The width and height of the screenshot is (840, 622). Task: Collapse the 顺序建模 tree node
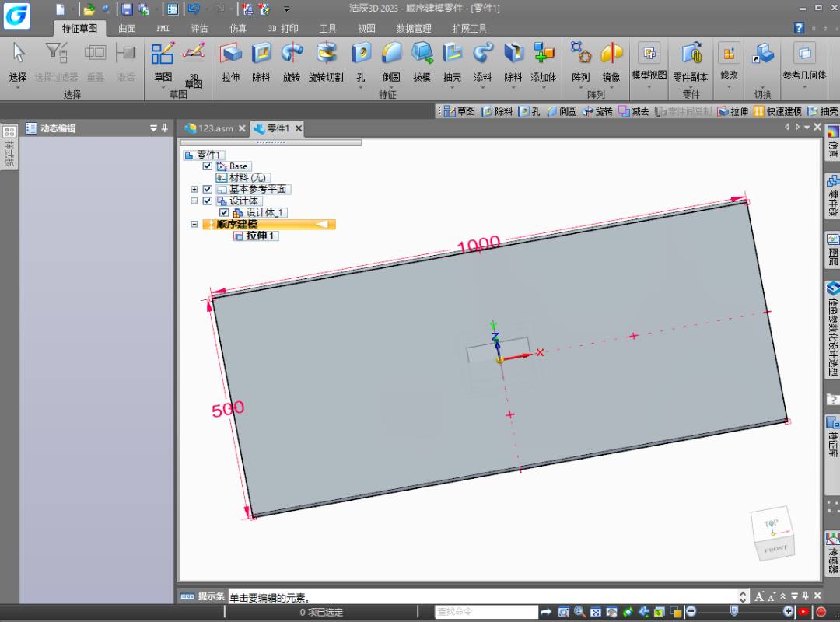tap(194, 225)
